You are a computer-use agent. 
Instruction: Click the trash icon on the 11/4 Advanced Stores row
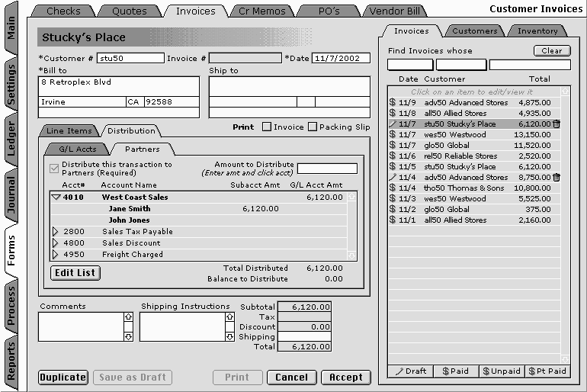point(557,178)
